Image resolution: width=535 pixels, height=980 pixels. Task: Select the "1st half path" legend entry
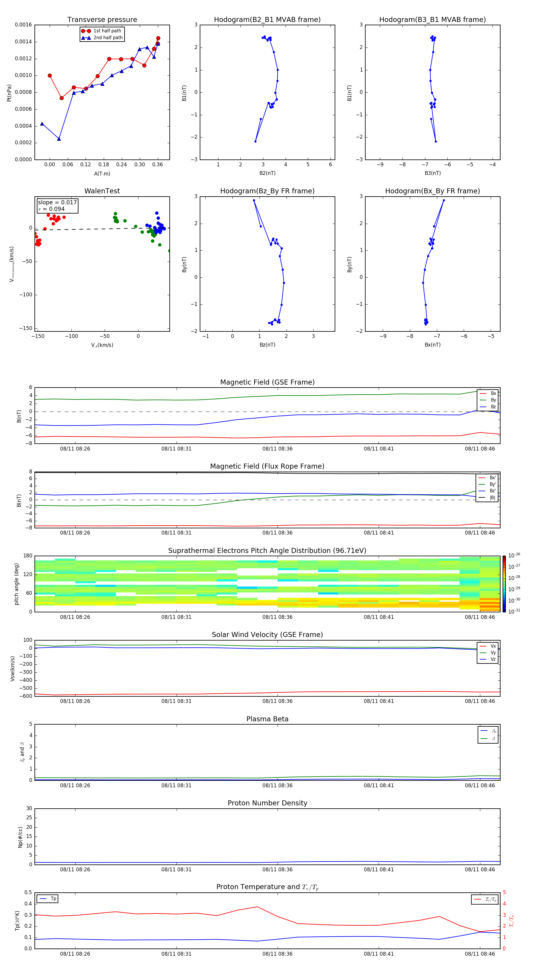click(102, 31)
